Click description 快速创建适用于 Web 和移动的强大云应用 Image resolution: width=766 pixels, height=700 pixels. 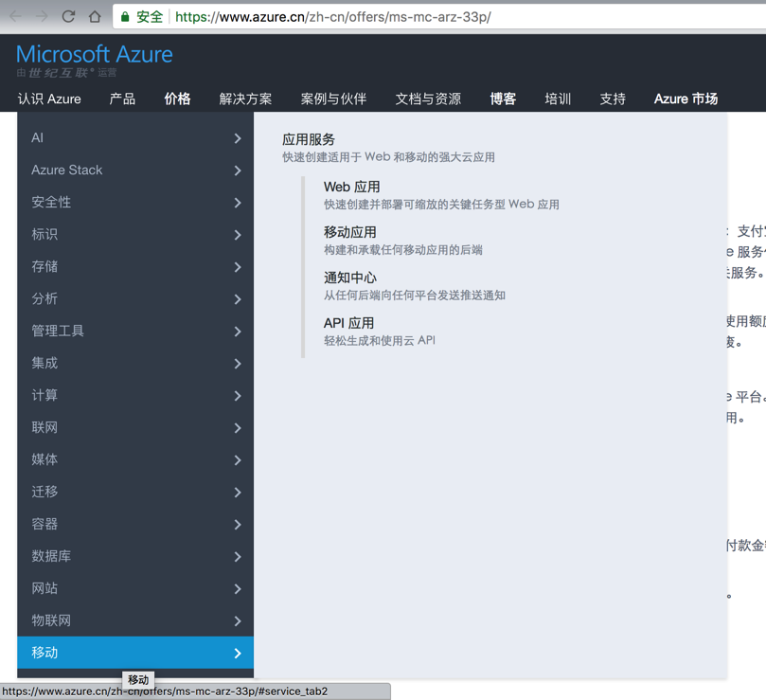point(389,157)
